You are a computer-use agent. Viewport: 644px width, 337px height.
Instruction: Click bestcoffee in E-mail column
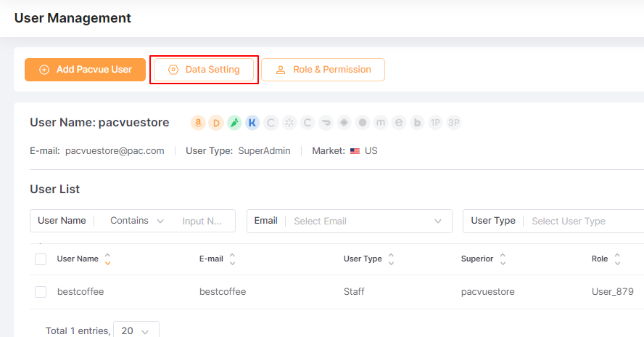223,292
